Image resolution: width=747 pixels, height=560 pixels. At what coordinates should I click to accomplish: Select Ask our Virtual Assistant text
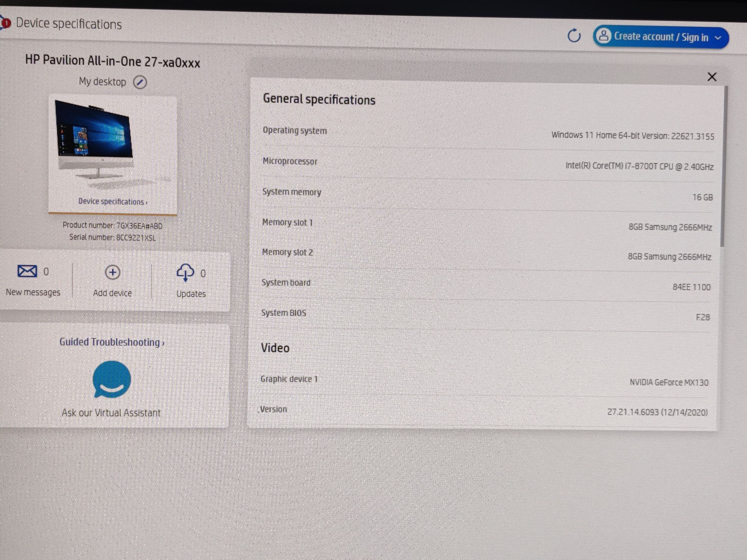(111, 413)
